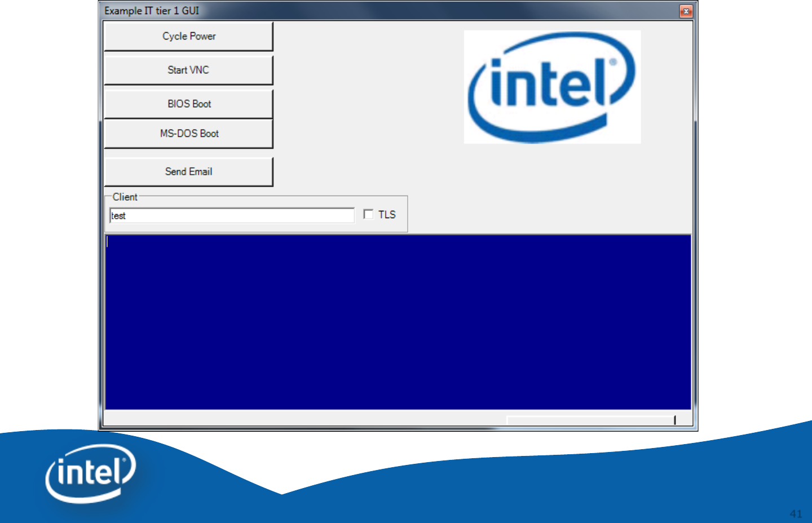Click the TLS label text
Viewport: 812px width, 523px height.
point(387,215)
